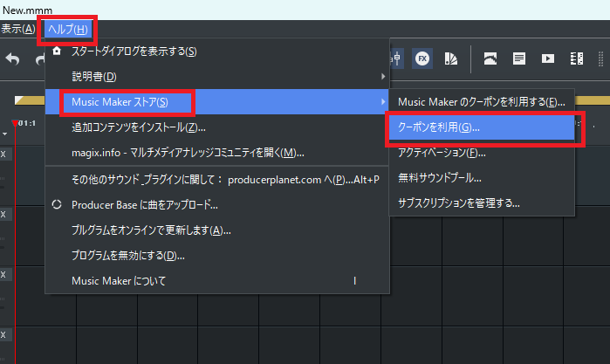Click the filmstrip-style icon in toolbar
The image size is (610, 364).
[x=576, y=58]
